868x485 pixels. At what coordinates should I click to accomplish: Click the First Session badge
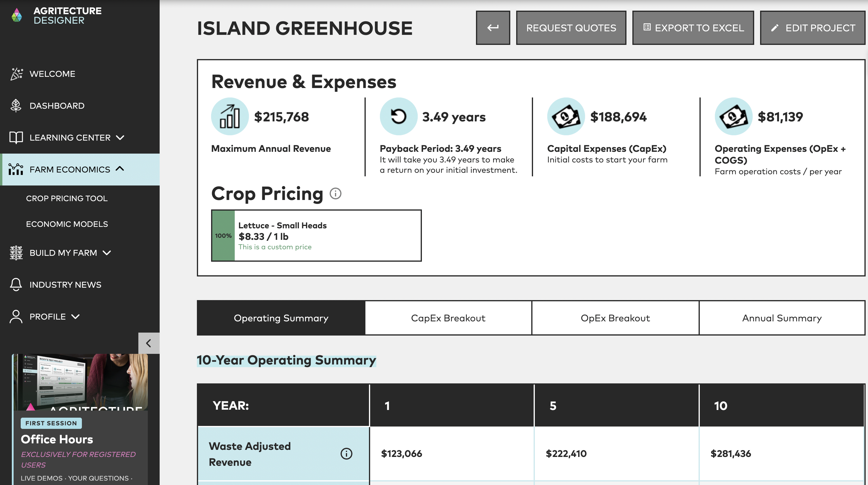[51, 423]
